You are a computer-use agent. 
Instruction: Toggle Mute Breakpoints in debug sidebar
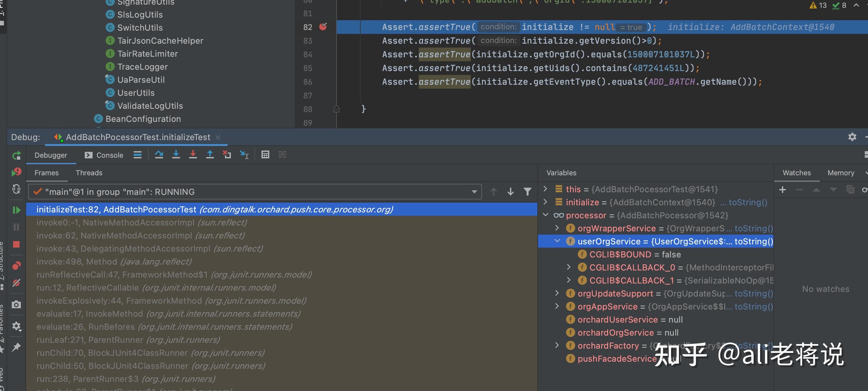click(x=16, y=282)
